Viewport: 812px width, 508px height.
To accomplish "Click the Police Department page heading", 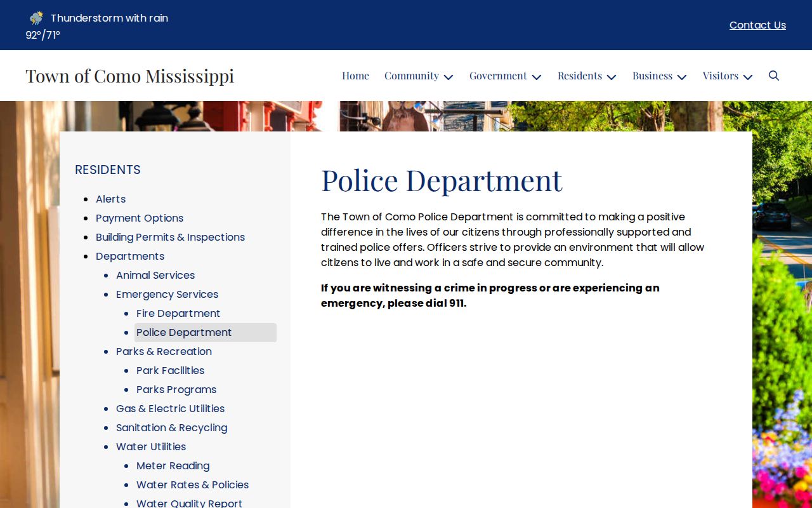I will [442, 180].
